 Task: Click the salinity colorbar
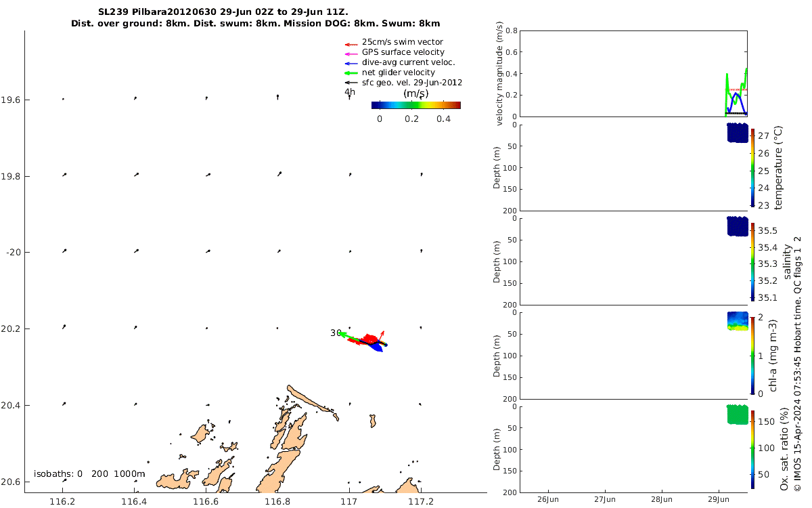(752, 261)
